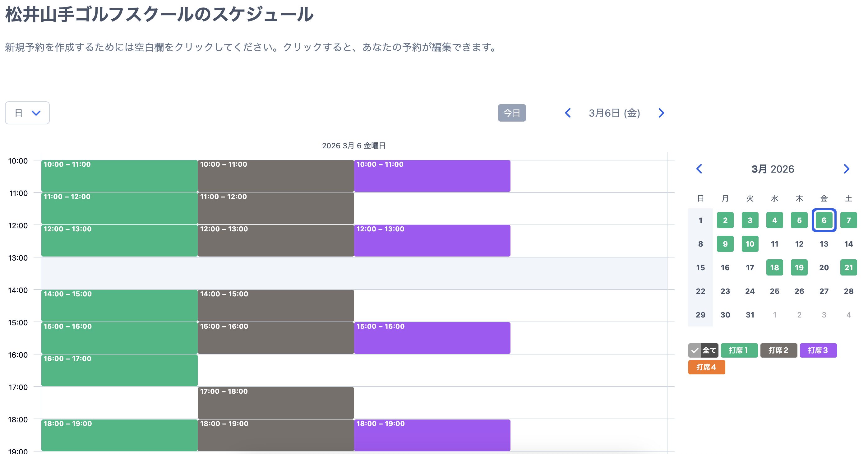This screenshot has width=868, height=454.
Task: Go to next day using right chevron
Action: pos(661,113)
